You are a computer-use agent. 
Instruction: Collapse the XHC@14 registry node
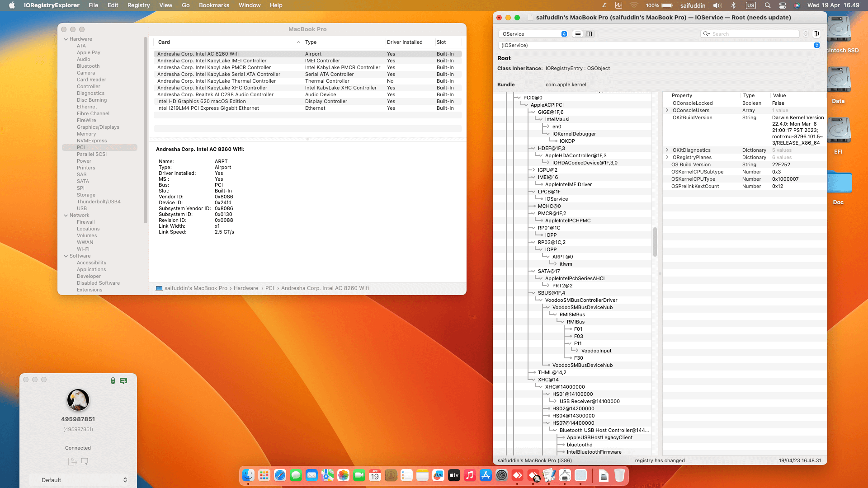[533, 380]
